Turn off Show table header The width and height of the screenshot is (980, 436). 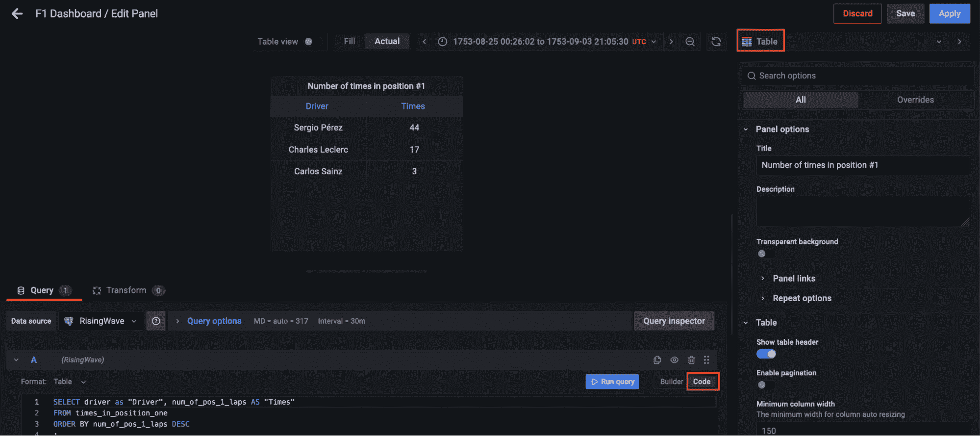[766, 354]
